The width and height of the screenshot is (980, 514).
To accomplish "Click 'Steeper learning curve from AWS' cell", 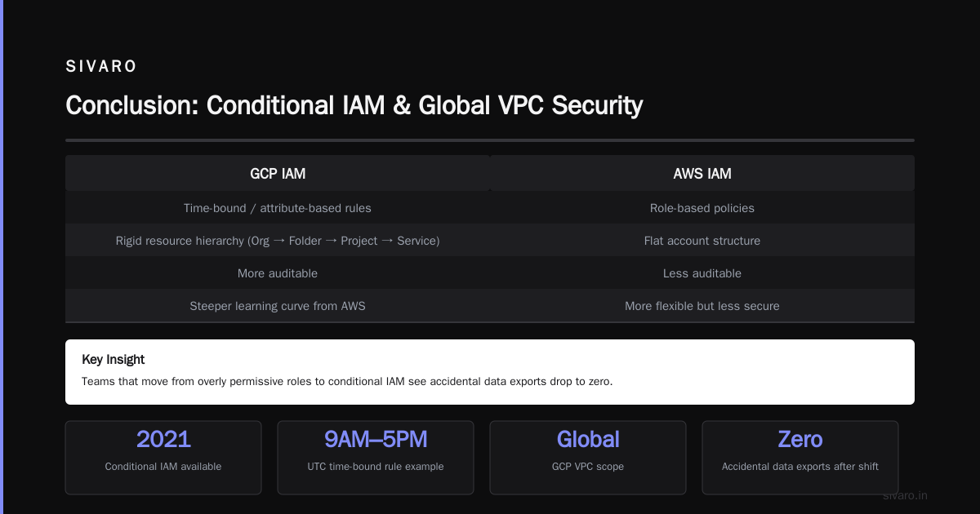I will [x=278, y=306].
